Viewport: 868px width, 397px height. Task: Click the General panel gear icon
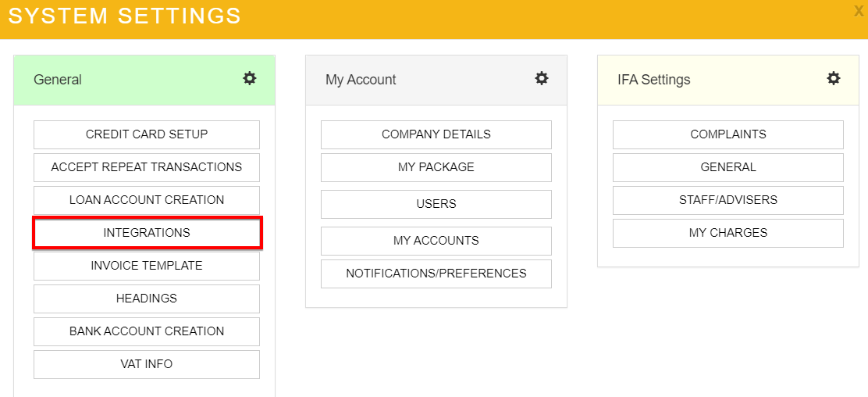pyautogui.click(x=250, y=78)
